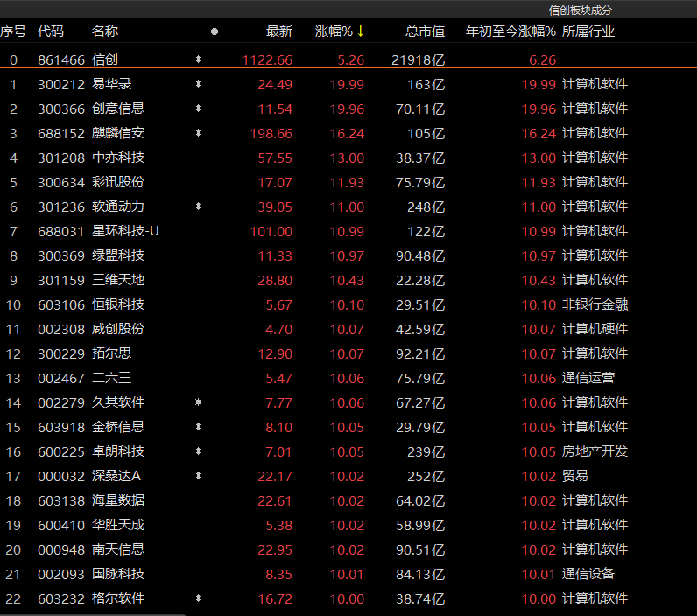697x616 pixels.
Task: Select stock name 金桥信息
Action: [x=118, y=427]
